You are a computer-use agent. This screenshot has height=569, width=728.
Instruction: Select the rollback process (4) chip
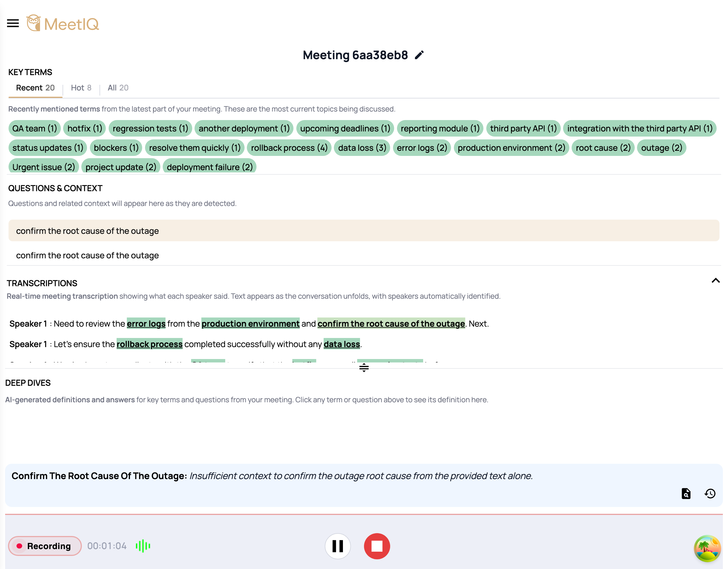click(x=289, y=148)
